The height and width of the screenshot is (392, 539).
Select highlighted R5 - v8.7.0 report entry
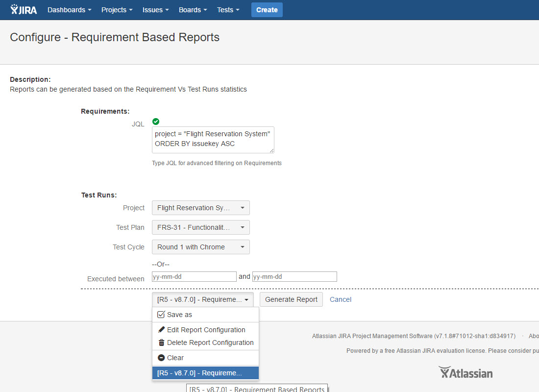click(205, 373)
